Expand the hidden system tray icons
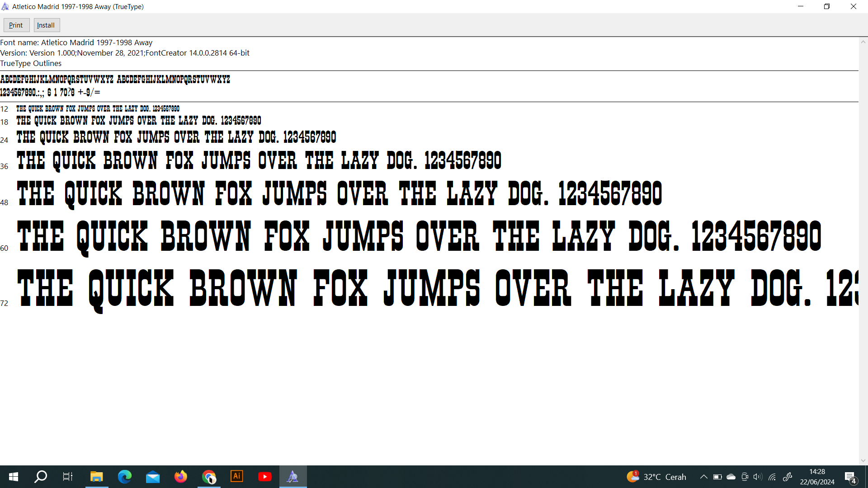Viewport: 868px width, 488px height. click(x=704, y=477)
